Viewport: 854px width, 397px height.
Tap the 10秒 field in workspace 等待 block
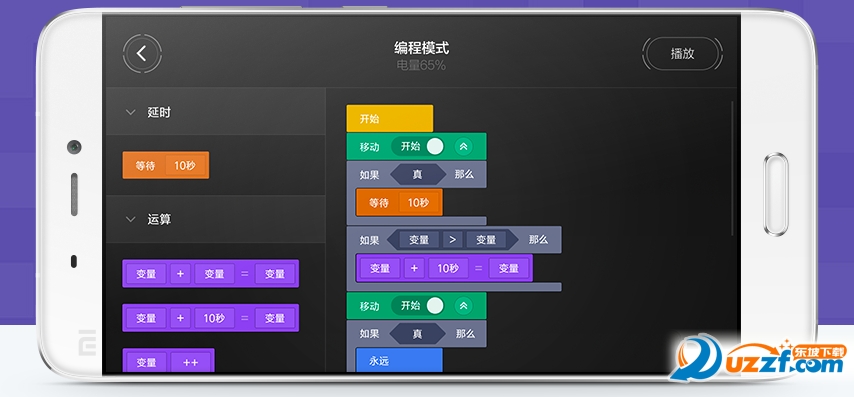coord(418,203)
